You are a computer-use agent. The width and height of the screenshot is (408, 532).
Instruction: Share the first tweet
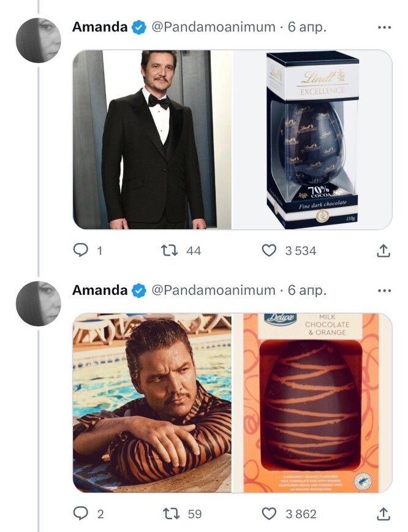(383, 250)
